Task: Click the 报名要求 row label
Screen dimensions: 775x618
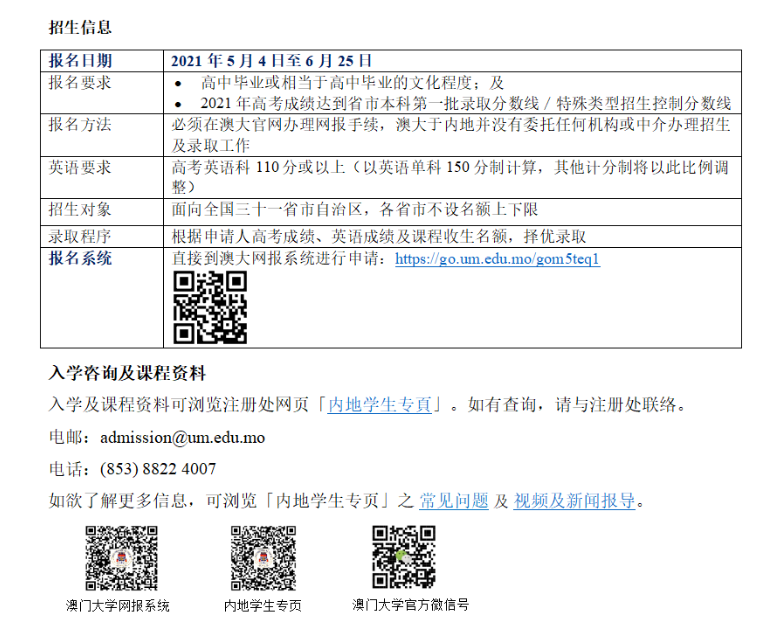Action: click(x=80, y=83)
